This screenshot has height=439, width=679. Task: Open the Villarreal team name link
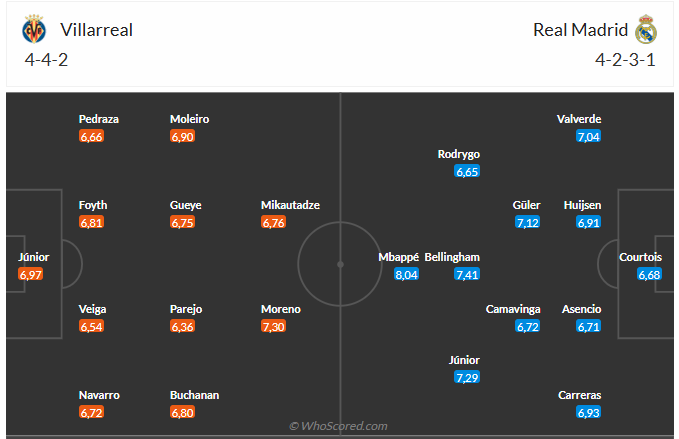click(95, 30)
